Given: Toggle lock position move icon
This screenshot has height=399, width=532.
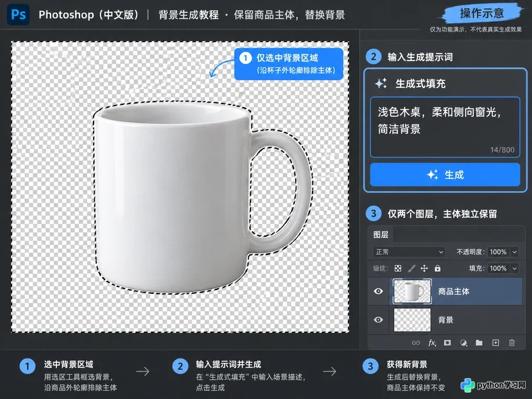Looking at the screenshot, I should point(424,268).
